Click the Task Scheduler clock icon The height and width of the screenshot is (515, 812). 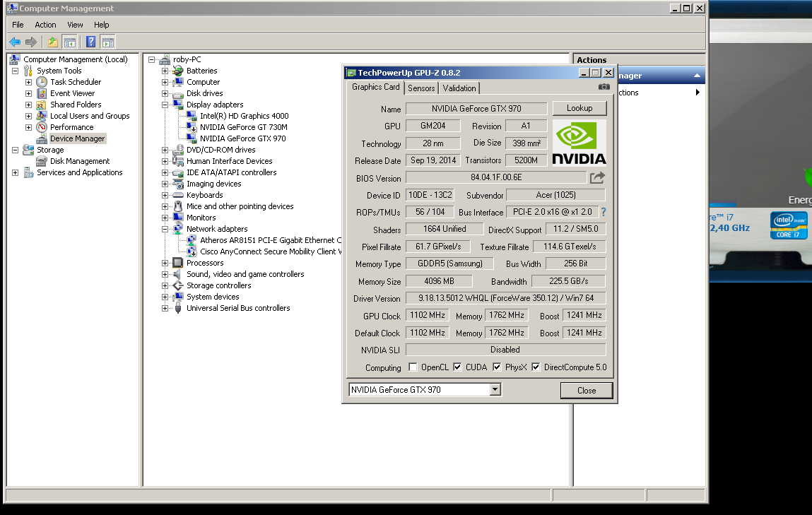(x=42, y=82)
